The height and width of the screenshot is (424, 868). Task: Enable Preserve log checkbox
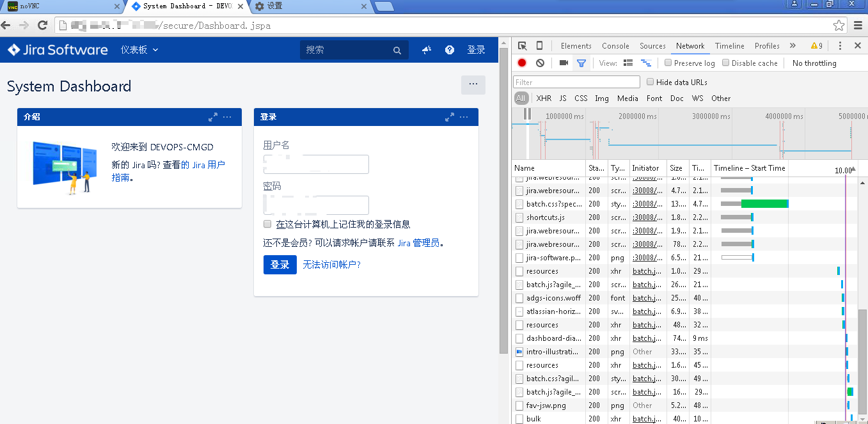coord(668,63)
